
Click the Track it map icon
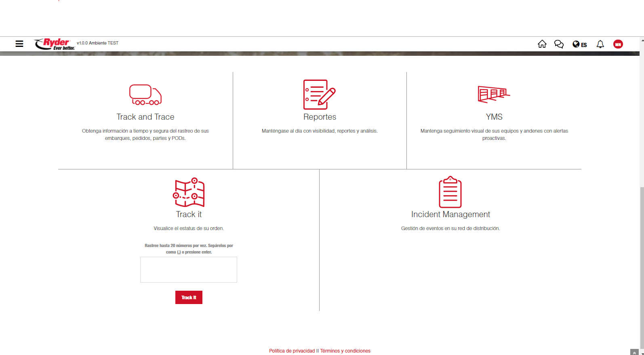pyautogui.click(x=189, y=192)
